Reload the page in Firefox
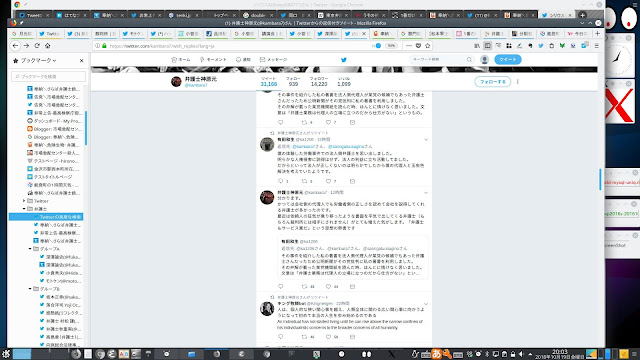Image resolution: width=640 pixels, height=360 pixels. (37, 46)
